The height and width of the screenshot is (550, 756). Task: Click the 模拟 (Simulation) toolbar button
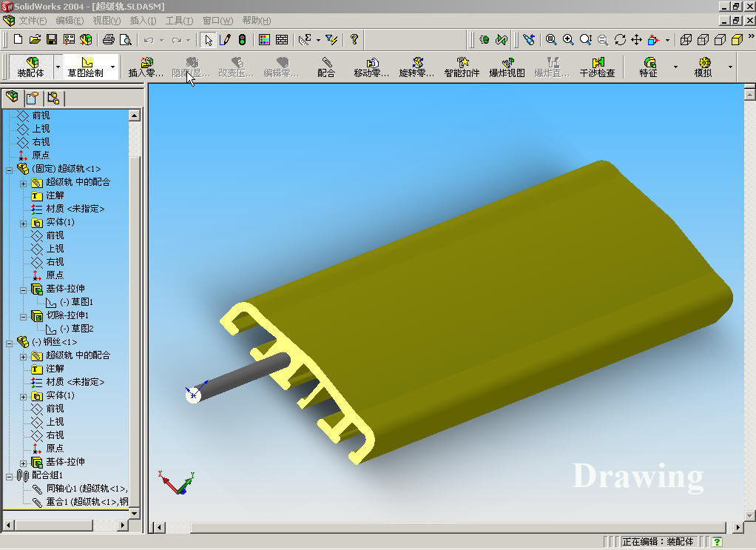click(703, 67)
